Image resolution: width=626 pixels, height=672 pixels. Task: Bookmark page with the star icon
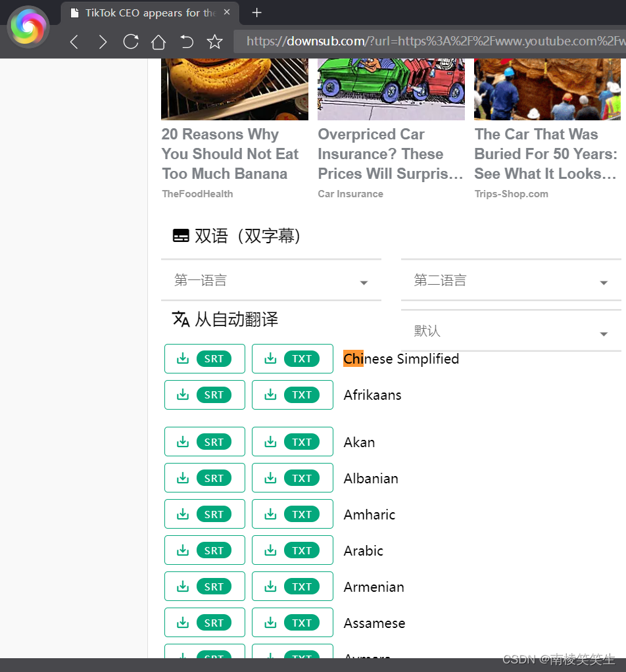pos(214,41)
